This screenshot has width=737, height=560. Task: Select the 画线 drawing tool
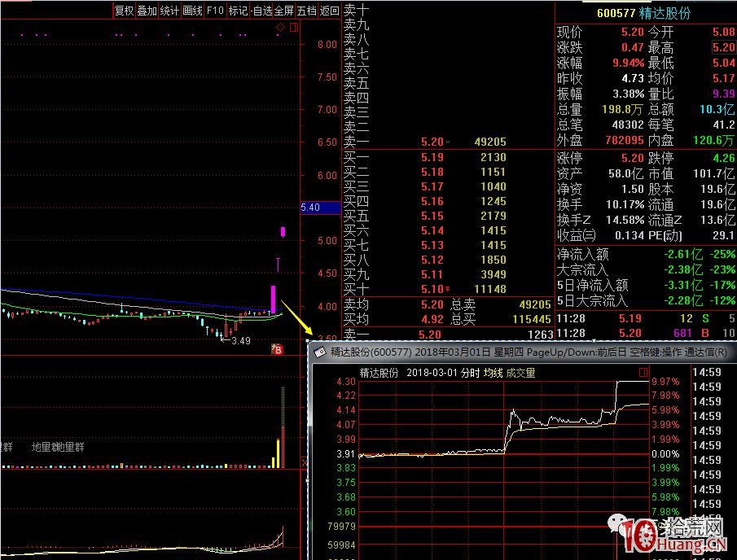coord(192,11)
